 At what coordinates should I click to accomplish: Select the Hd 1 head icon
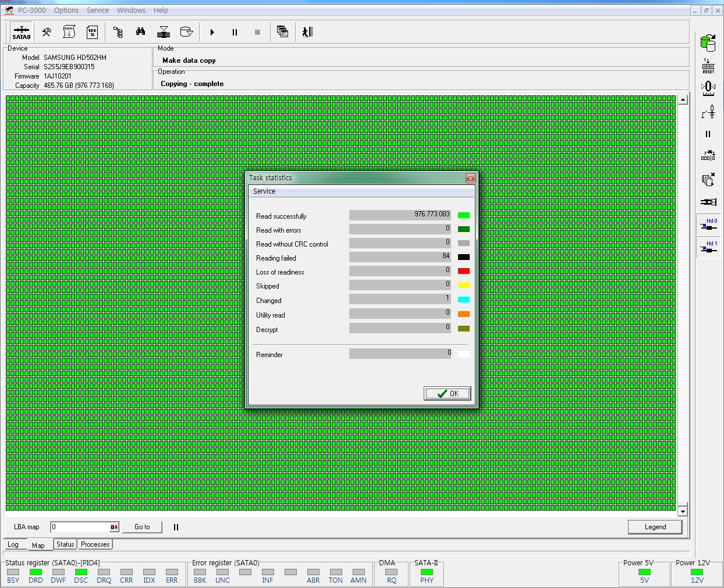tap(708, 247)
